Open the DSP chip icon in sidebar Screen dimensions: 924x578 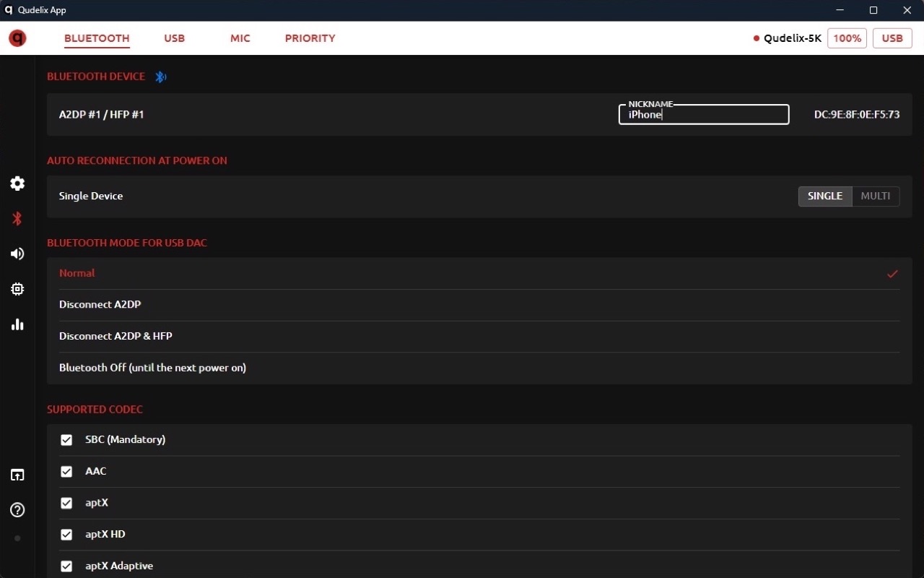pyautogui.click(x=17, y=289)
